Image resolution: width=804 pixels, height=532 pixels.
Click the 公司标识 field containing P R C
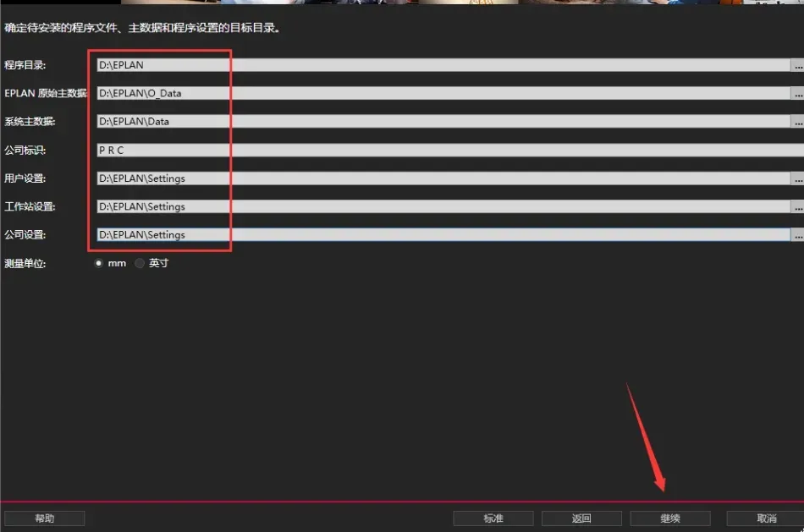pos(450,151)
